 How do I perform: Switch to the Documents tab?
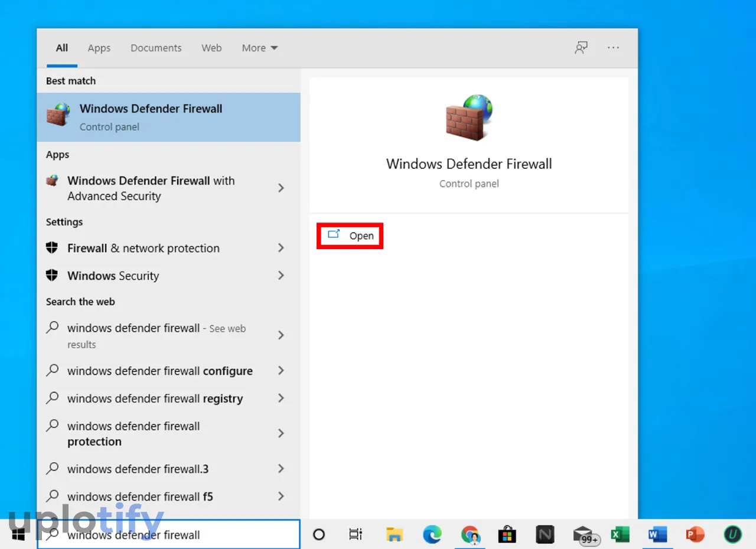(x=156, y=48)
